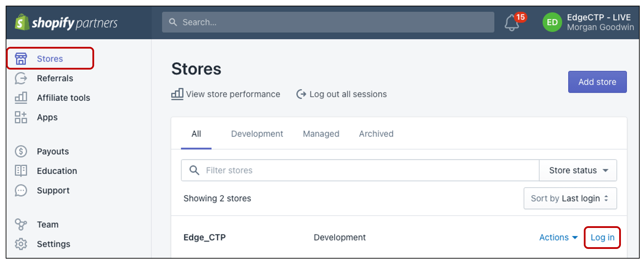
Task: Switch to the Archived tab
Action: pos(376,134)
